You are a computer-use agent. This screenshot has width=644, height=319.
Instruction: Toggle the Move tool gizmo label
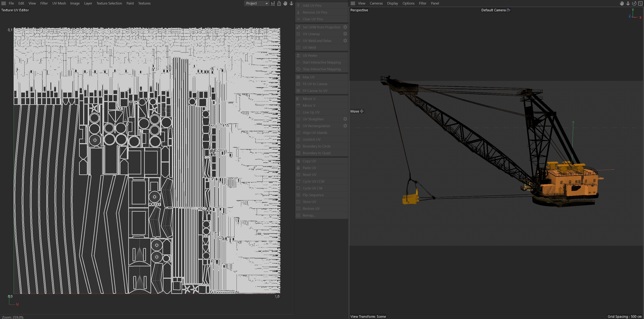click(x=357, y=111)
